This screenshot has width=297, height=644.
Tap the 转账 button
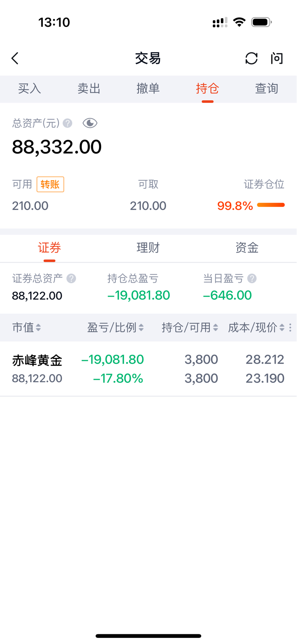pos(50,184)
